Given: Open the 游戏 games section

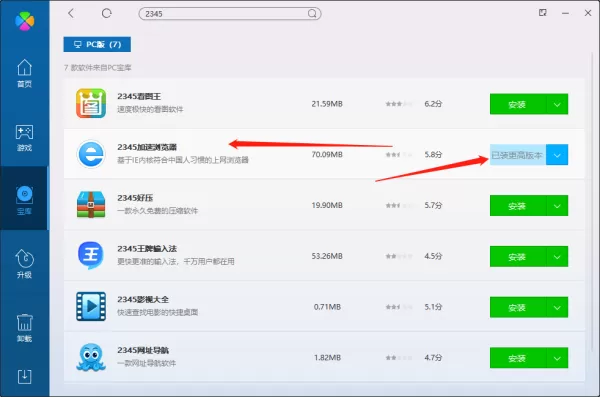Looking at the screenshot, I should click(24, 138).
